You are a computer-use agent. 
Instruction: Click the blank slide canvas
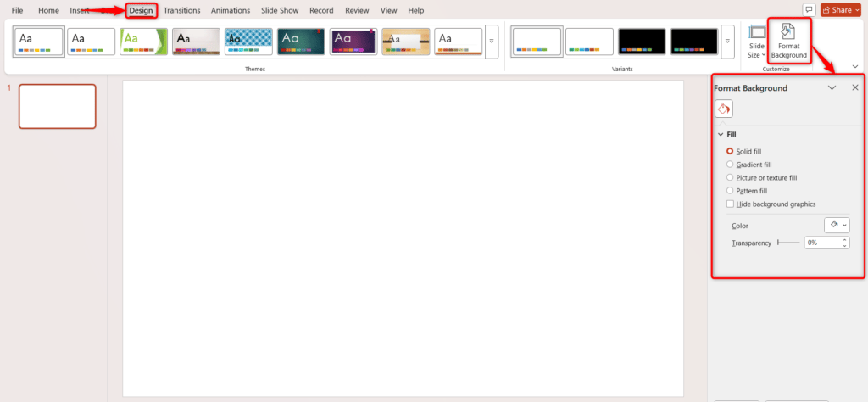click(x=403, y=238)
